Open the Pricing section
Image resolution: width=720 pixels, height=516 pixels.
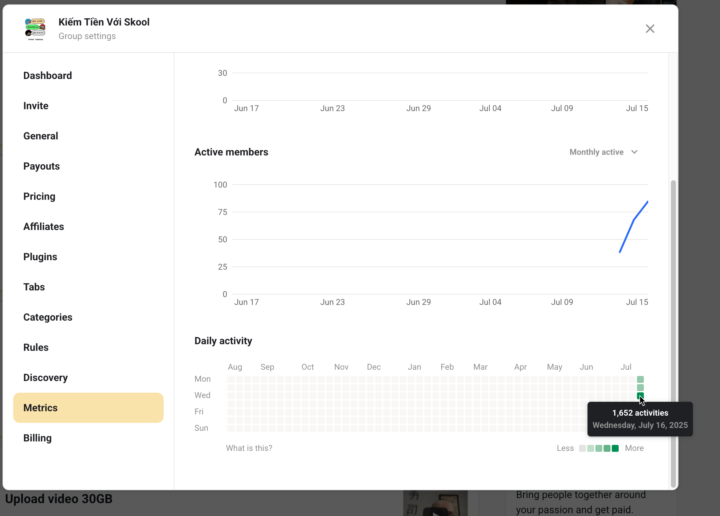(40, 197)
